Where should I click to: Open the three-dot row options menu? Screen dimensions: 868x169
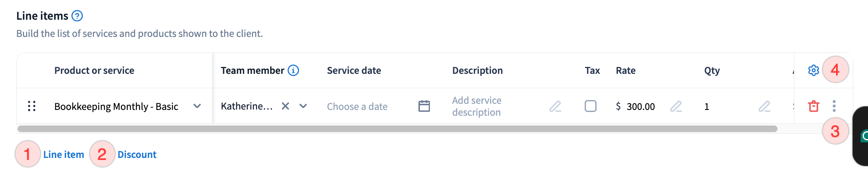(834, 106)
